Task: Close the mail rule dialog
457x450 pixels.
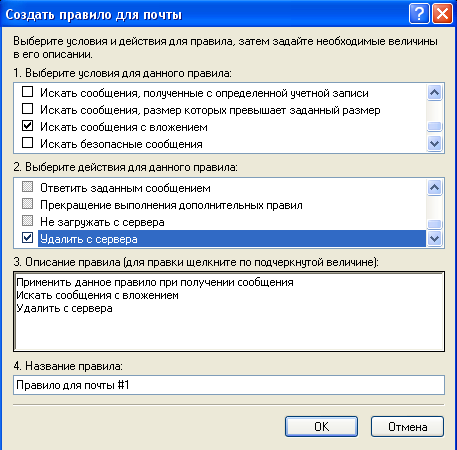Action: pos(442,14)
